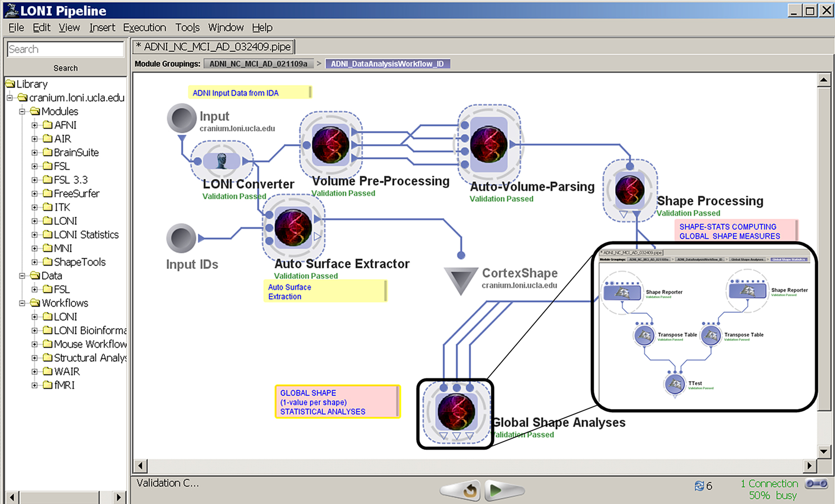Viewport: 835px width, 504px height.
Task: Collapse the Data tree node
Action: pyautogui.click(x=22, y=275)
